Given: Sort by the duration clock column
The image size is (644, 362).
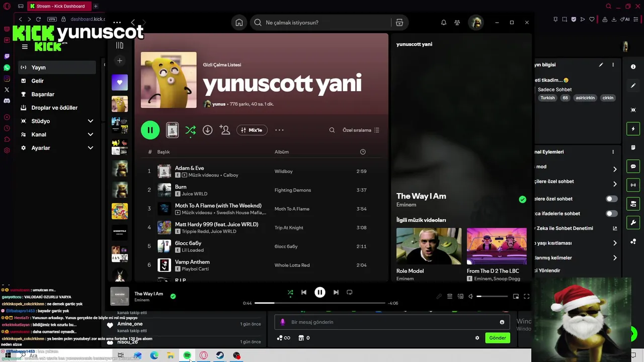Looking at the screenshot, I should (363, 152).
